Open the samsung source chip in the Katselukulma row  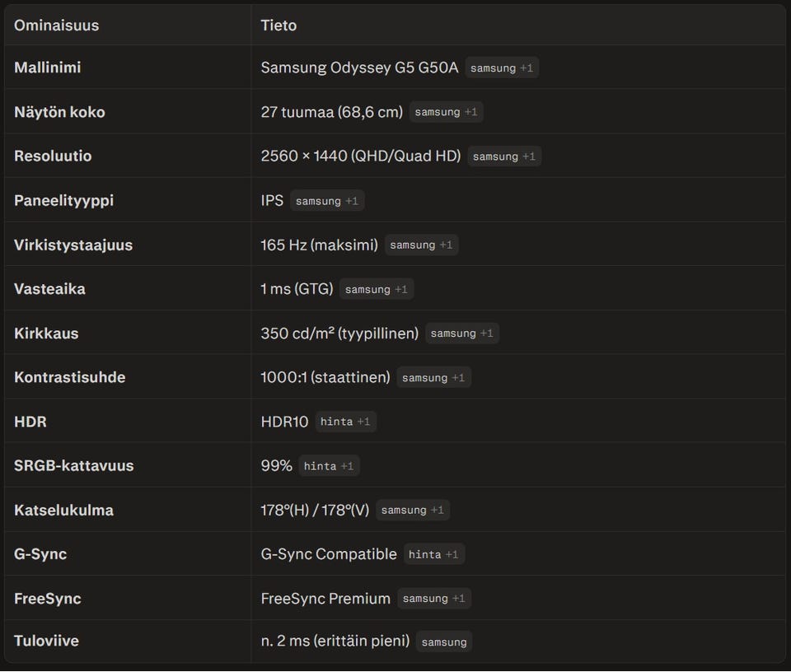[413, 510]
